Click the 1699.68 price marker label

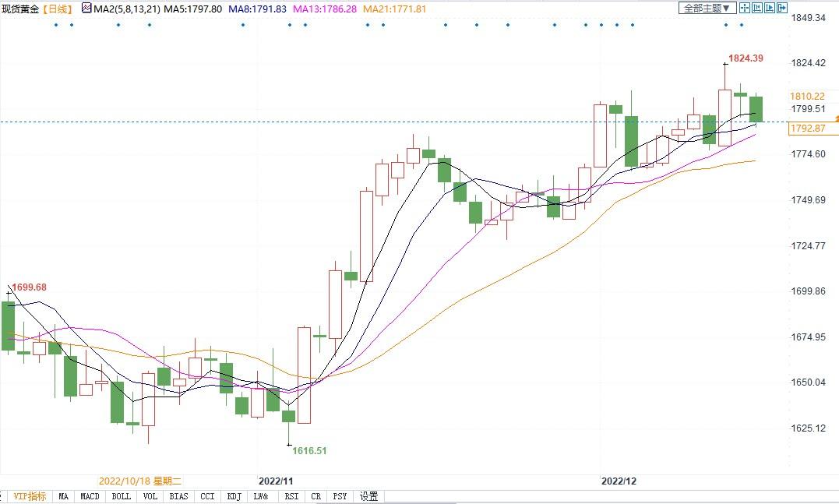pos(30,287)
